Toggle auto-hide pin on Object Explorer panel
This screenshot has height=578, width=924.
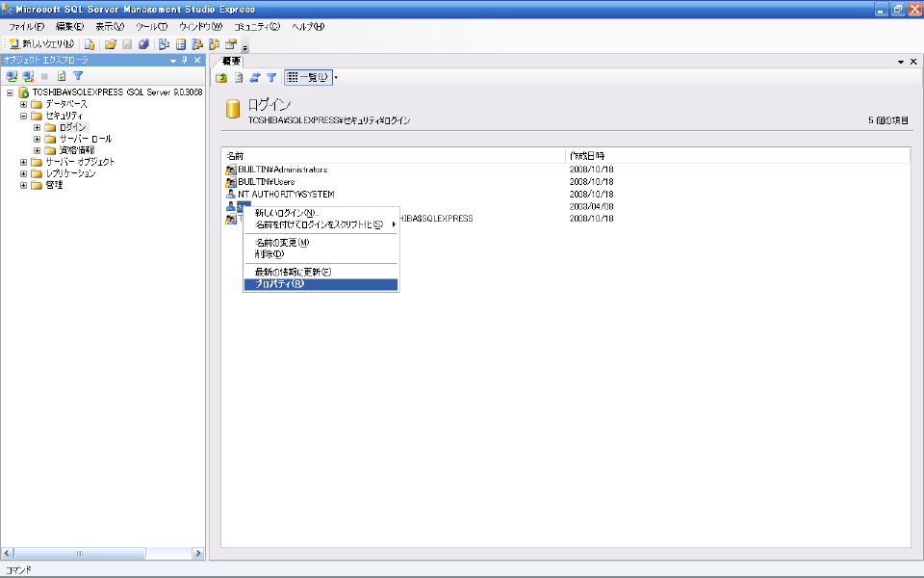(x=185, y=60)
